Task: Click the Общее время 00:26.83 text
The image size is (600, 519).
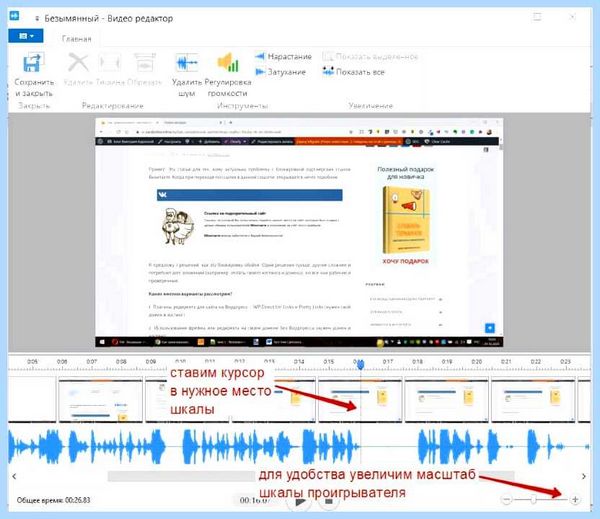Action: [x=54, y=500]
